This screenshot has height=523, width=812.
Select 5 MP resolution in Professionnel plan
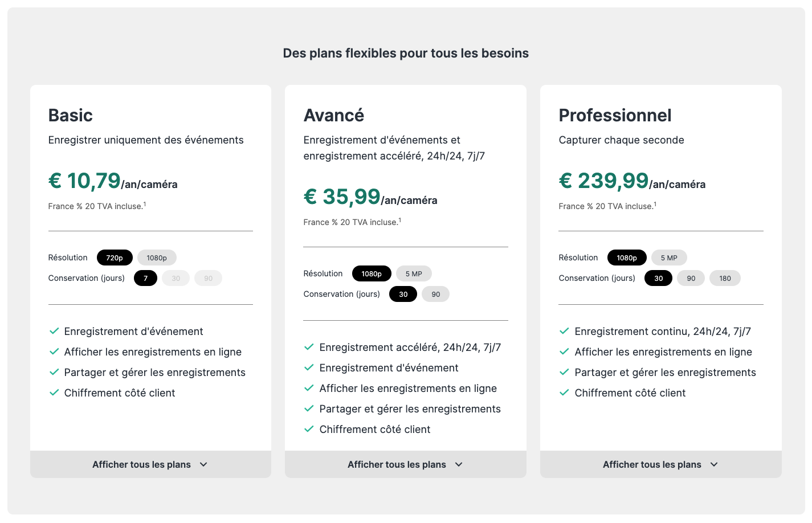669,258
